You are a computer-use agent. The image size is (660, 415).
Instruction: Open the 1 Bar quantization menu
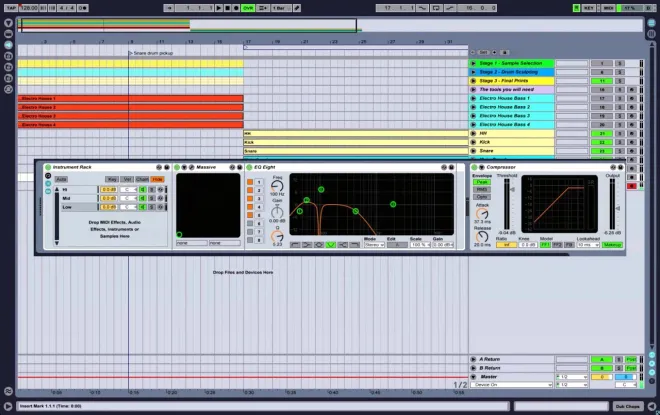pyautogui.click(x=281, y=8)
